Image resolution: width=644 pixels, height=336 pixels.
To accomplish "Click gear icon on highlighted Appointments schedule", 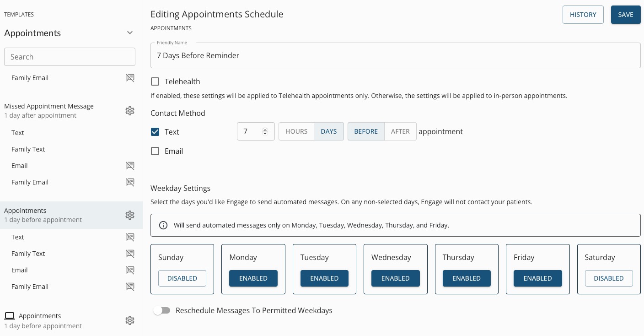I will coord(130,215).
